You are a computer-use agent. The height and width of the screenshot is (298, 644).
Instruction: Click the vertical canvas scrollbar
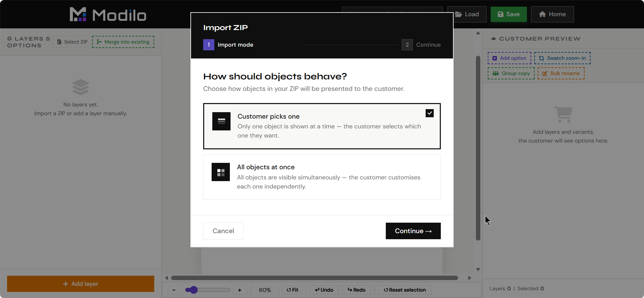tap(478, 148)
